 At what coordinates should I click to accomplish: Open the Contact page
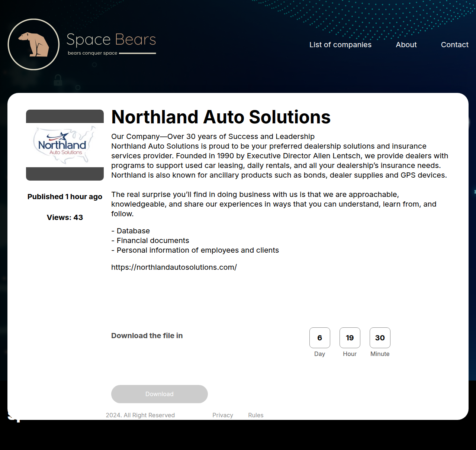coord(454,45)
